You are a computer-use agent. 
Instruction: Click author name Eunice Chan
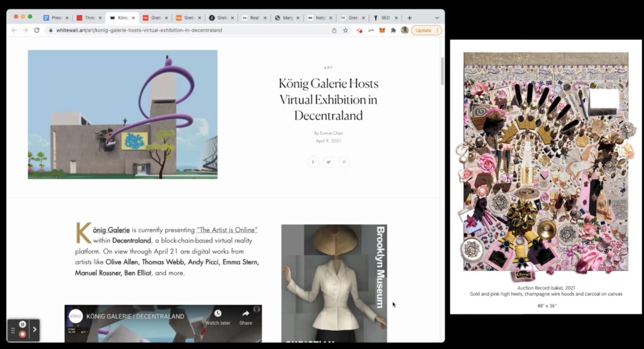pyautogui.click(x=331, y=133)
